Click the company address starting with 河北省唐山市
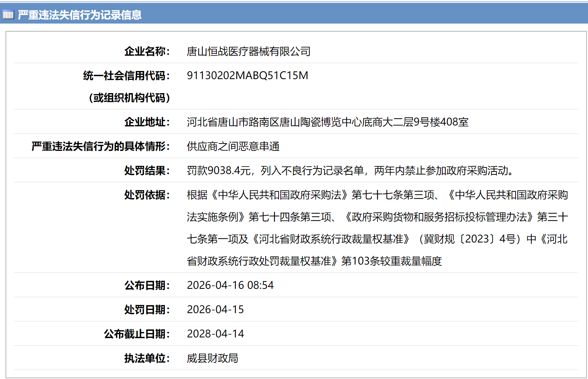Viewport: 588px width, 379px height. tap(327, 122)
